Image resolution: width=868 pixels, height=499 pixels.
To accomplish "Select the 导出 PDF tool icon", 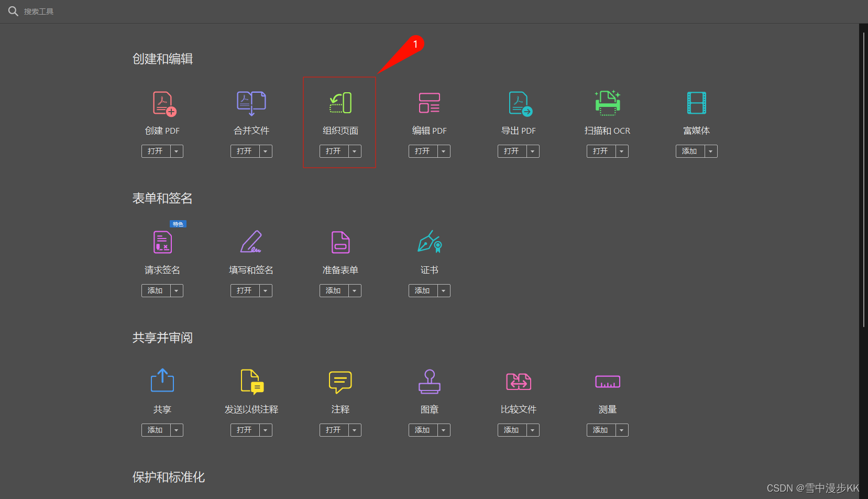I will coord(520,103).
